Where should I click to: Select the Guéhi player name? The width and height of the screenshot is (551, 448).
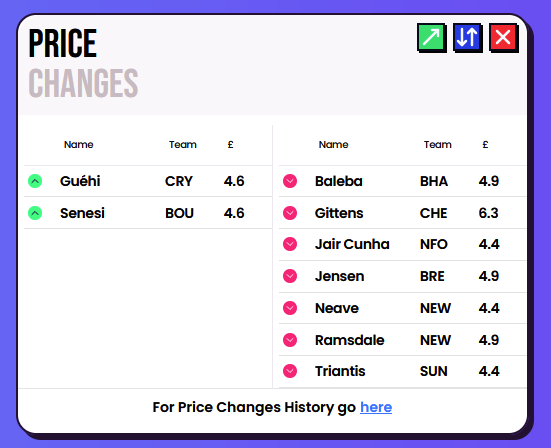[80, 181]
